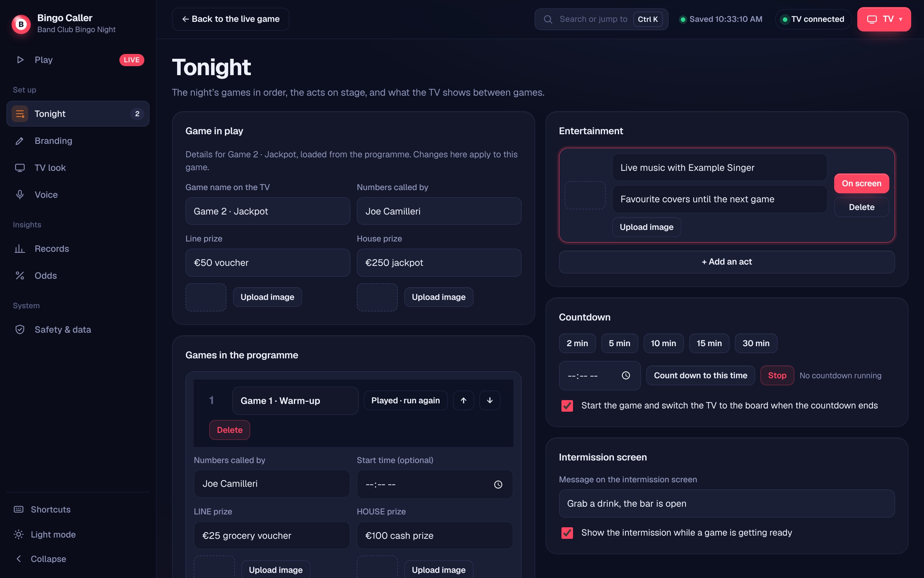Click the Bingo Caller logo badge

(x=21, y=24)
